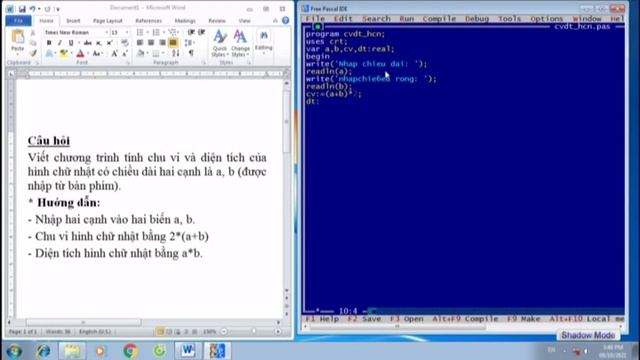Toggle Subscript formatting in Word
This screenshot has width=640, height=360.
pos(99,43)
